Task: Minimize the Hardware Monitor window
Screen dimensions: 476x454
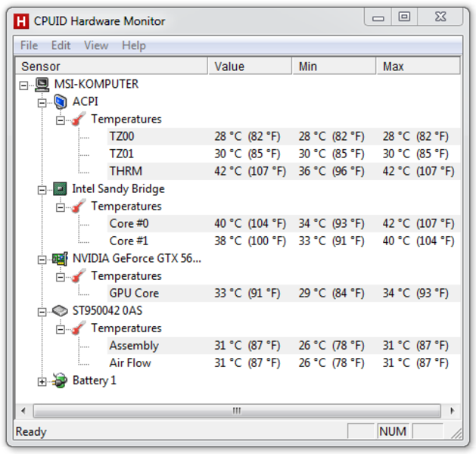Action: [378, 17]
